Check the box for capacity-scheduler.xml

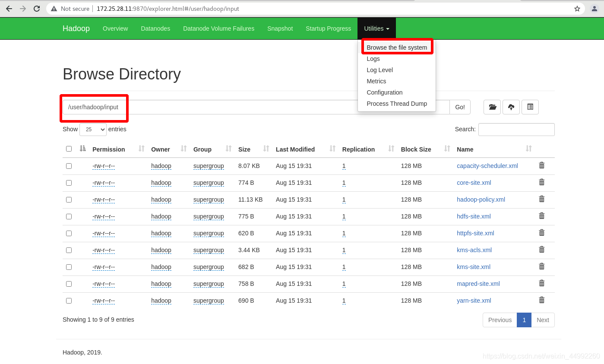pos(69,166)
